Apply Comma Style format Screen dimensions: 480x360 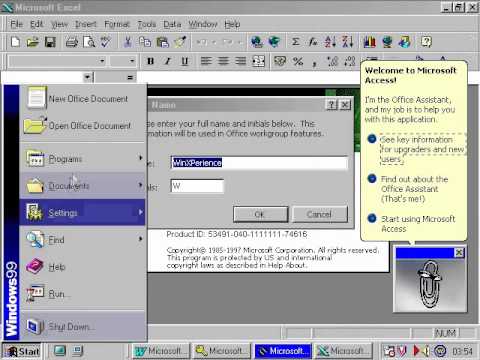click(x=314, y=62)
